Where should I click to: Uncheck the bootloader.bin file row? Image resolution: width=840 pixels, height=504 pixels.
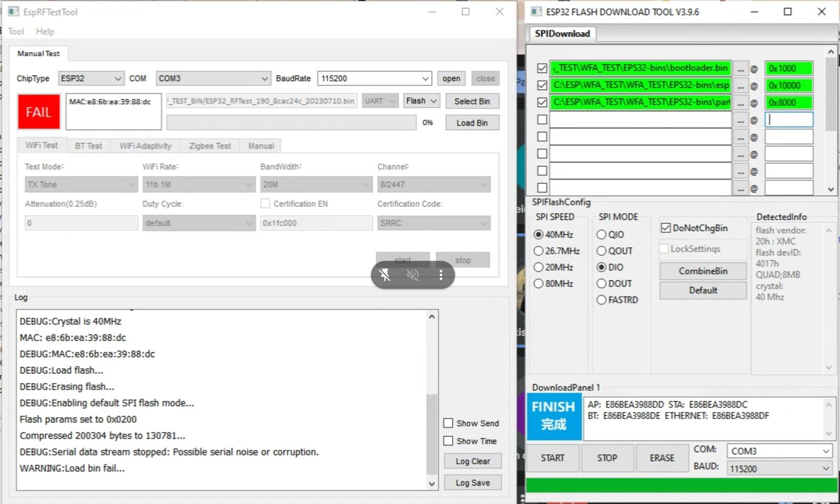click(x=542, y=68)
